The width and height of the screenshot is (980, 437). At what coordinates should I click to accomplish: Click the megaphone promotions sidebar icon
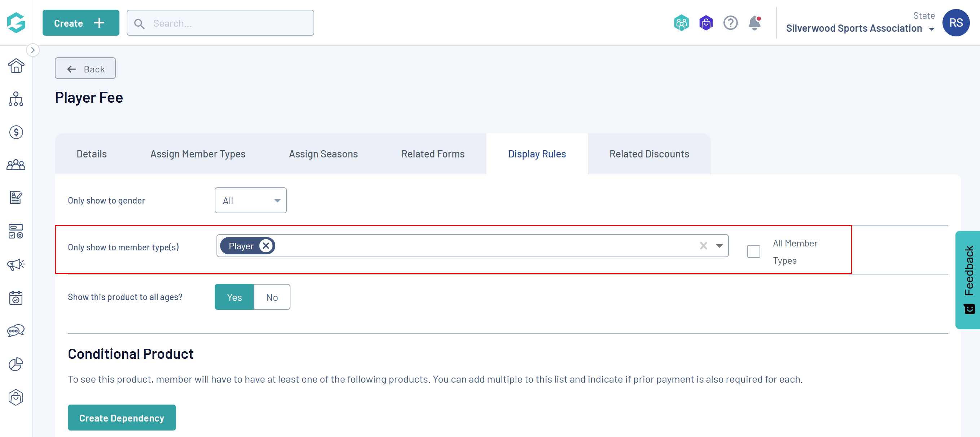[16, 264]
